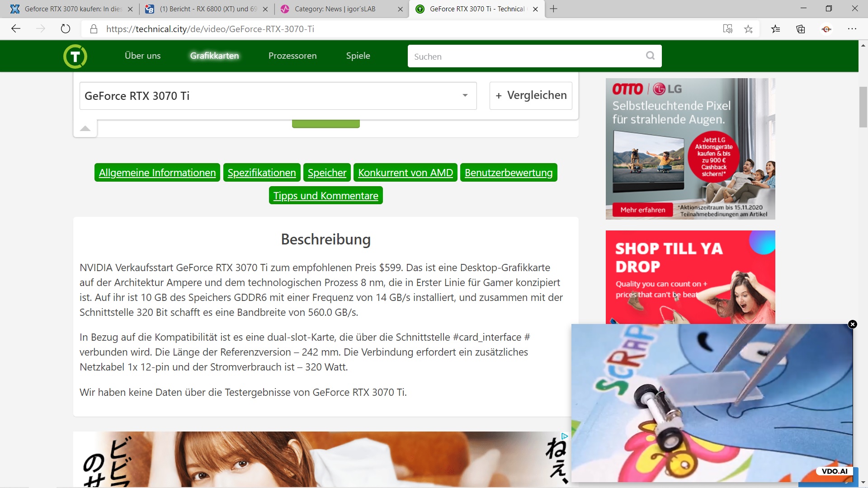Click the + Vergleichen button

coord(531,95)
